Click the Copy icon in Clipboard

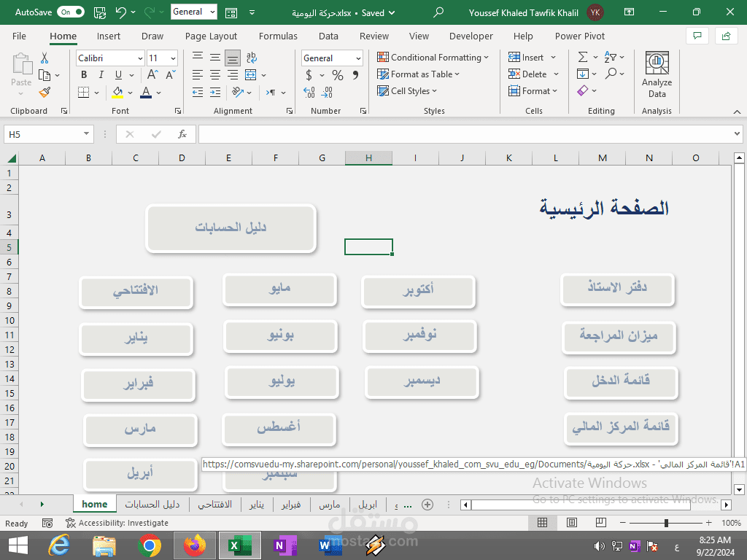click(x=44, y=75)
